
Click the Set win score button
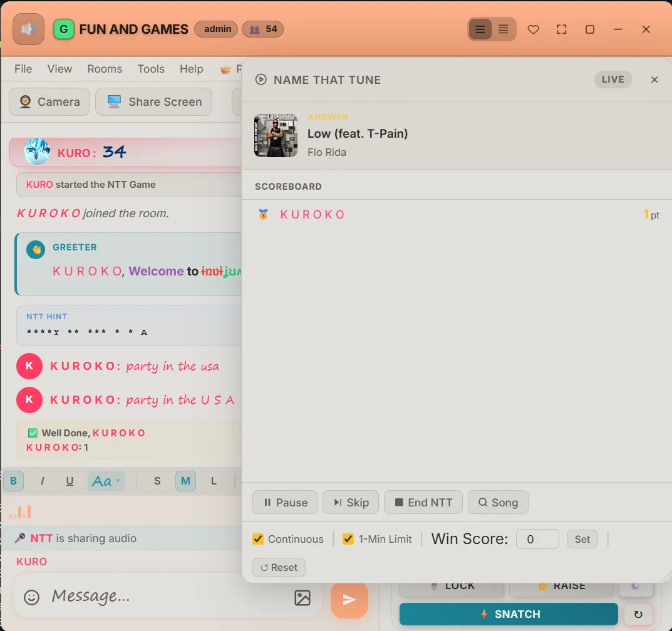582,539
